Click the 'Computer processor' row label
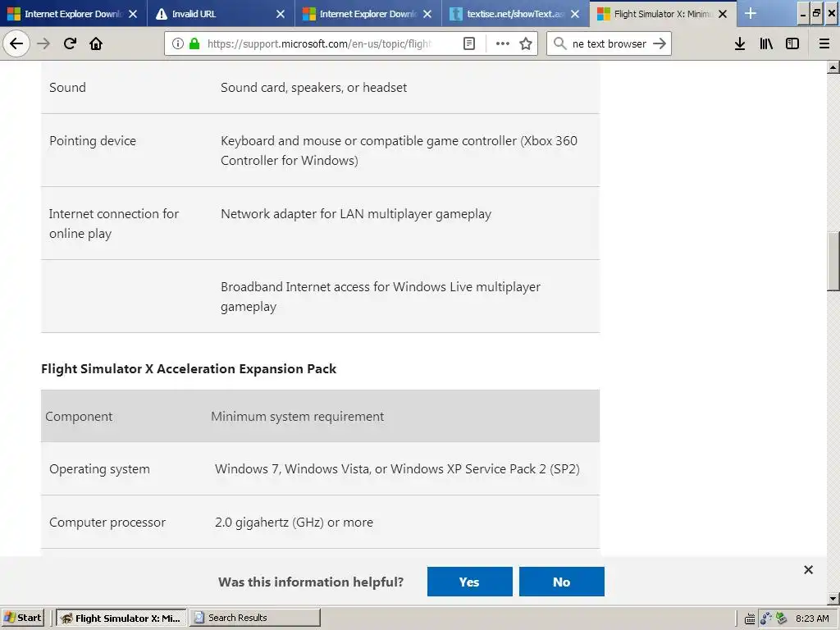Screen dimensions: 840x630 point(107,523)
